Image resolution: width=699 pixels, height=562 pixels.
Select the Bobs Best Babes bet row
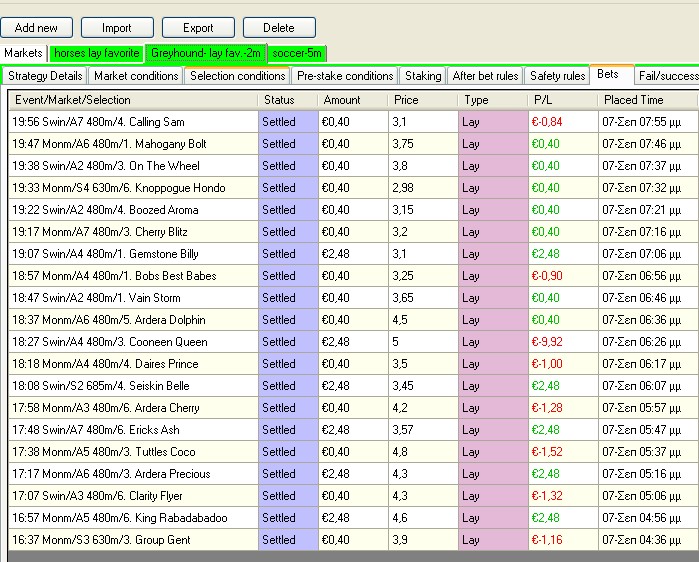(x=354, y=275)
